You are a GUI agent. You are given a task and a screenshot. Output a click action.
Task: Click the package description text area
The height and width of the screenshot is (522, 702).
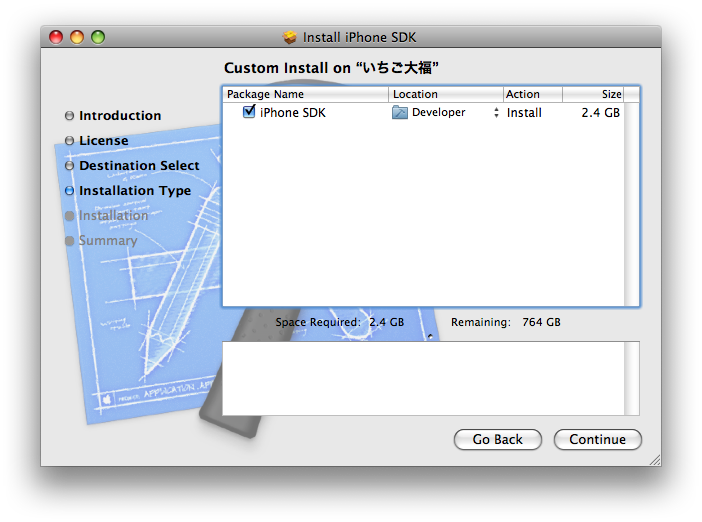pos(422,378)
